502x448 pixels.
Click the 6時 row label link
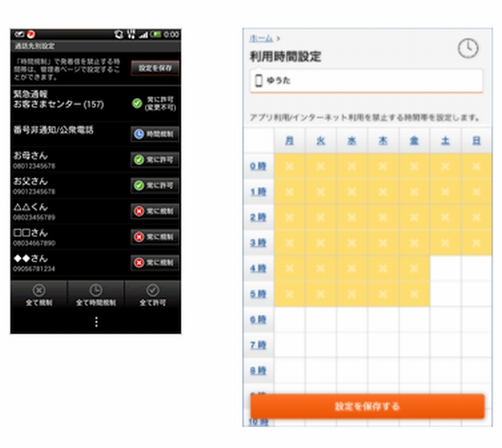259,321
